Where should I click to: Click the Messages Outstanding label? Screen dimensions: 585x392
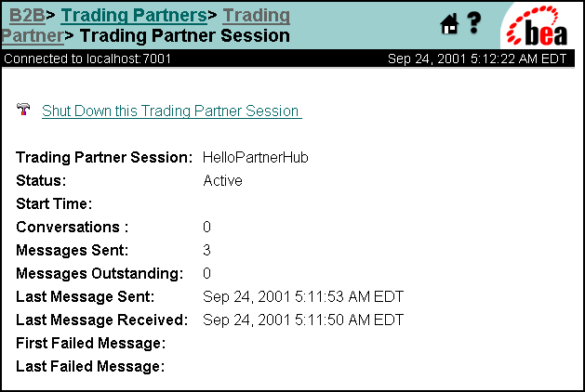pyautogui.click(x=100, y=273)
